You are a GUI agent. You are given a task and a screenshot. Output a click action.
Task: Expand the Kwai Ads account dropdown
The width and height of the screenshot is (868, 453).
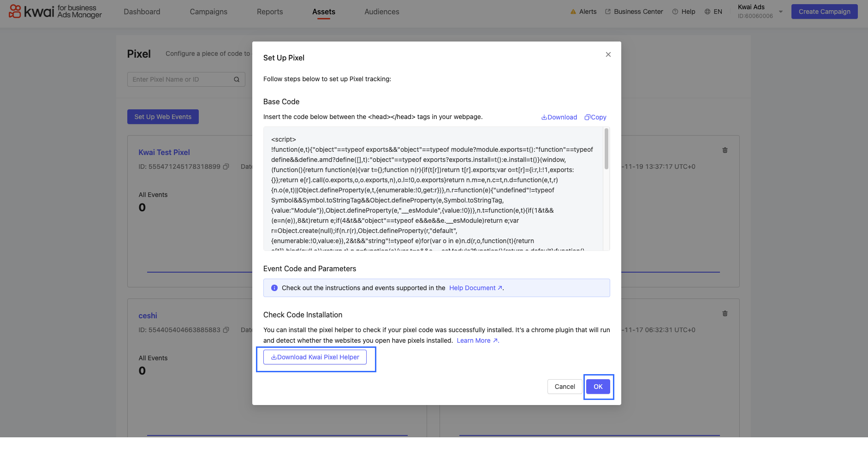[780, 12]
